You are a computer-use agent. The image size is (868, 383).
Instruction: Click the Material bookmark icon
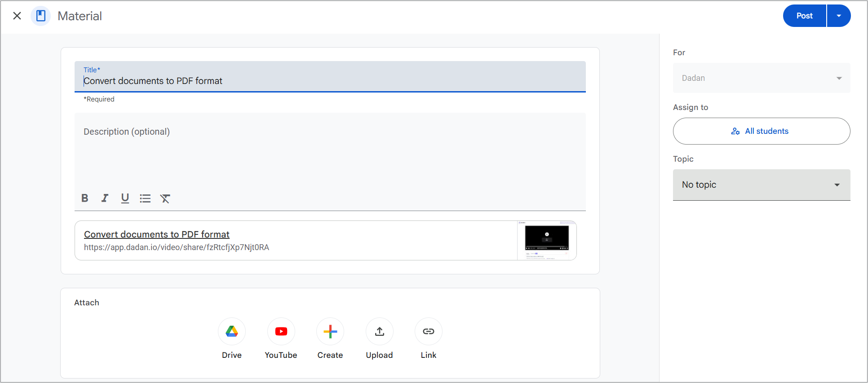click(x=41, y=16)
